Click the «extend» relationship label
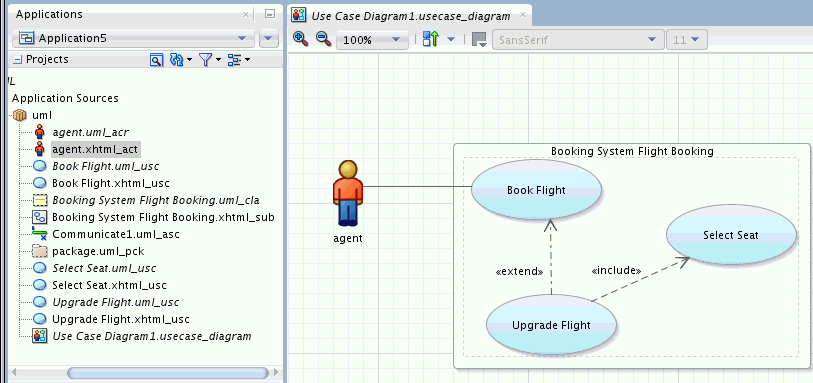The width and height of the screenshot is (813, 383). (520, 272)
